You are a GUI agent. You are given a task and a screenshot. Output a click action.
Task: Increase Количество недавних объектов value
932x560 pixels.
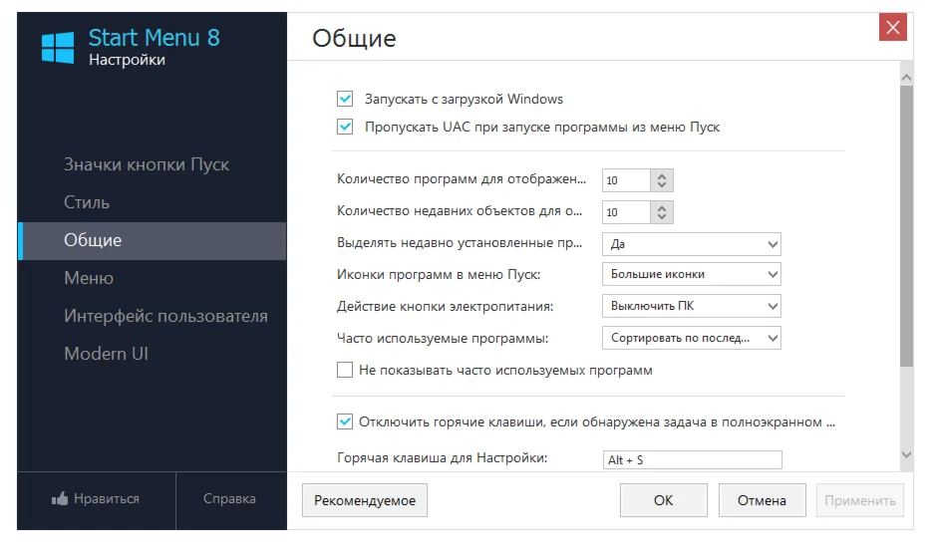tap(662, 207)
